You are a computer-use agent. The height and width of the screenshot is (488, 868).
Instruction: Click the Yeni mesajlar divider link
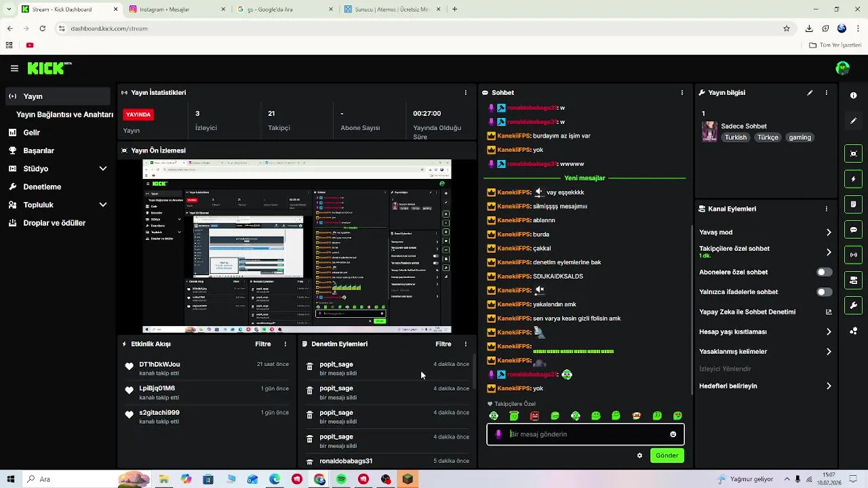[585, 178]
